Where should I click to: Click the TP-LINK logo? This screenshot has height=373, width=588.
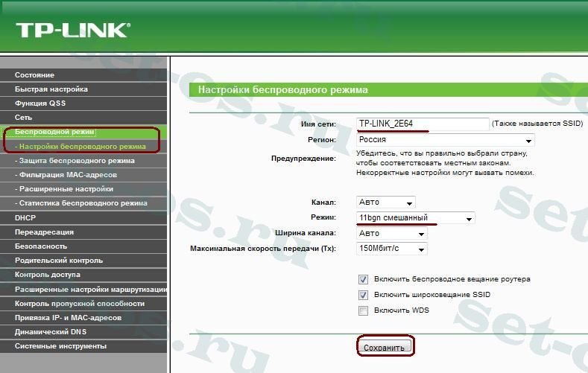(73, 30)
